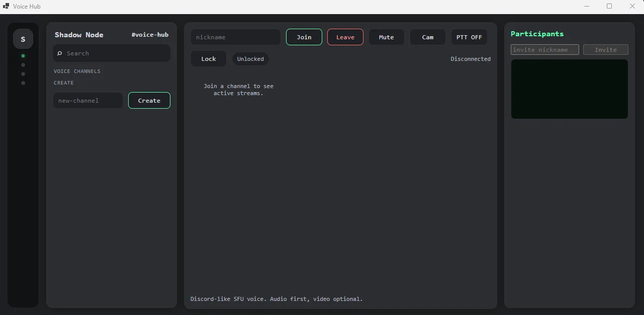Close the Voice Hub window
This screenshot has height=315, width=644.
tap(632, 7)
